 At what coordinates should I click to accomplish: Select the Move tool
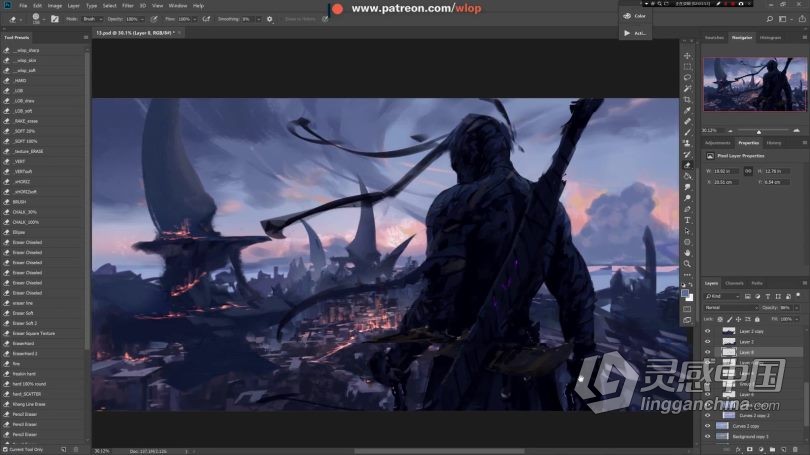(x=687, y=56)
